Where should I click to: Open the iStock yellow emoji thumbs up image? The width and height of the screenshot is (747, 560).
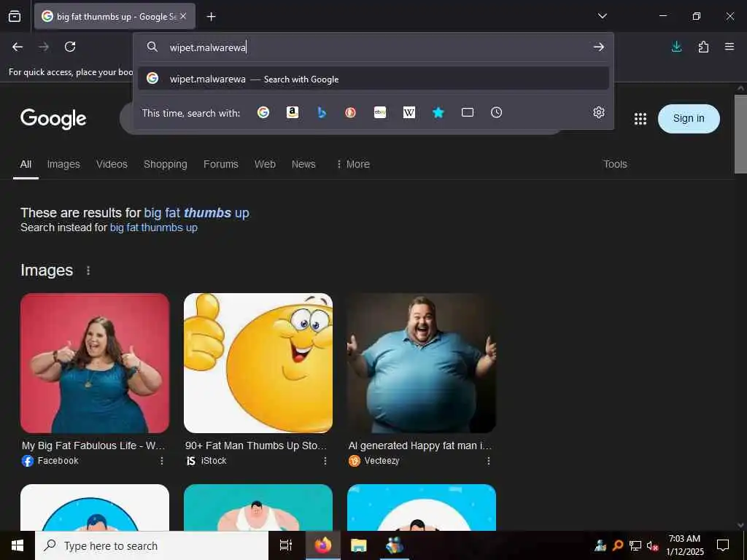tap(258, 363)
